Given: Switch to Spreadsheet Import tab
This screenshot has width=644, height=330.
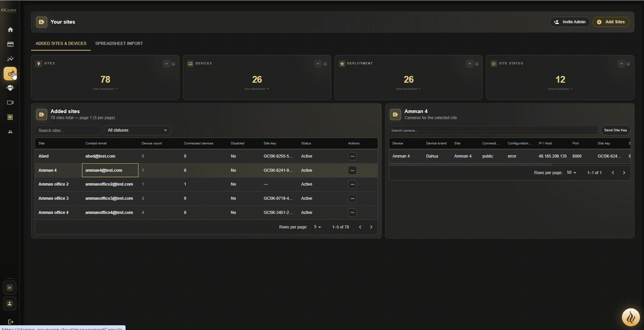Looking at the screenshot, I should tap(119, 44).
